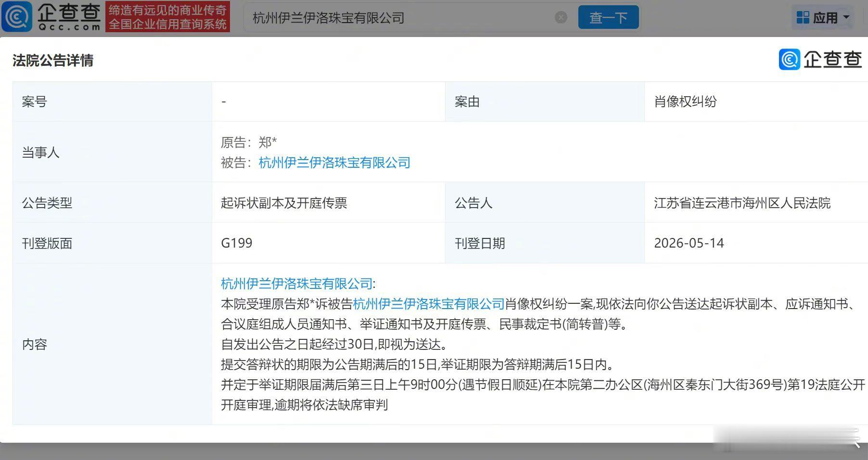Viewport: 868px width, 460px height.
Task: Click the 公告人 label cell
Action: tap(545, 202)
